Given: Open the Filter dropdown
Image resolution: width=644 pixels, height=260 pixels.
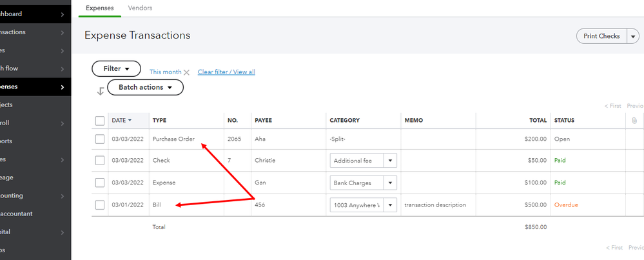Looking at the screenshot, I should coord(116,68).
